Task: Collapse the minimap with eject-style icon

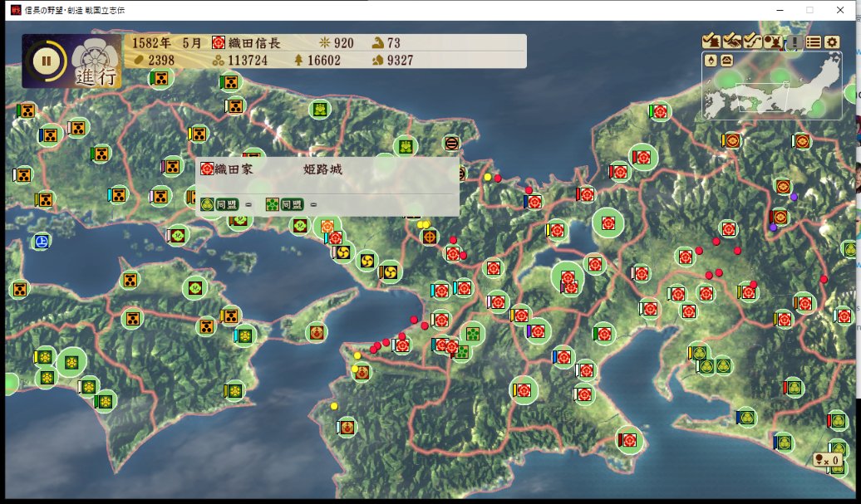Action: pyautogui.click(x=727, y=61)
